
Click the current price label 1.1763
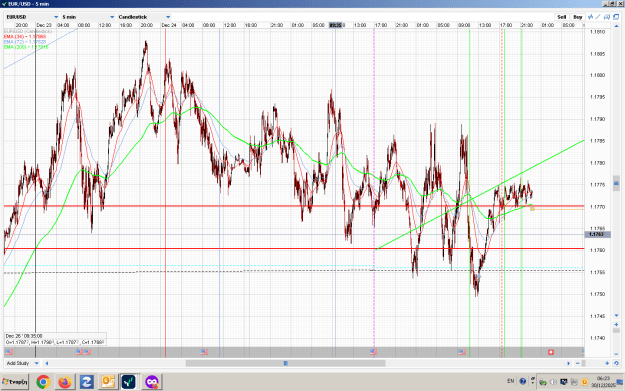point(597,234)
